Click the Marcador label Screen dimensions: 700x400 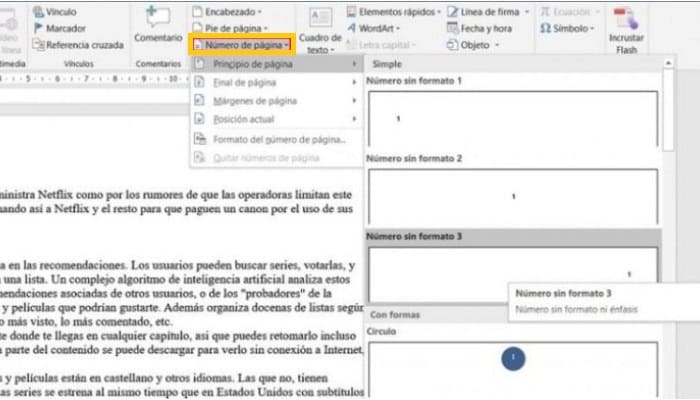66,29
